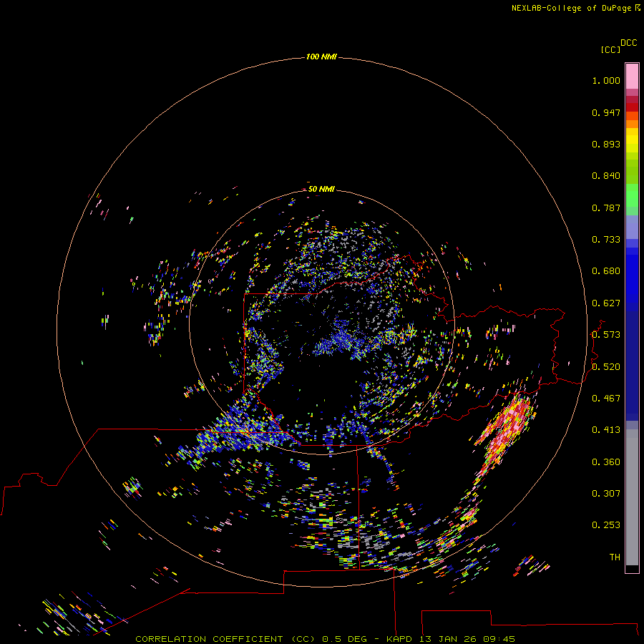644x644 pixels.
Task: Click the gray segment of the color bar
Action: coord(632,497)
